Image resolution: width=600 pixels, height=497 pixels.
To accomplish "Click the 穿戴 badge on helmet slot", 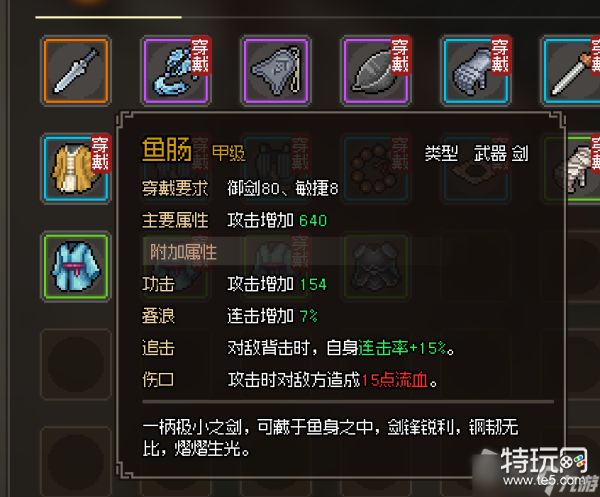I will [399, 55].
